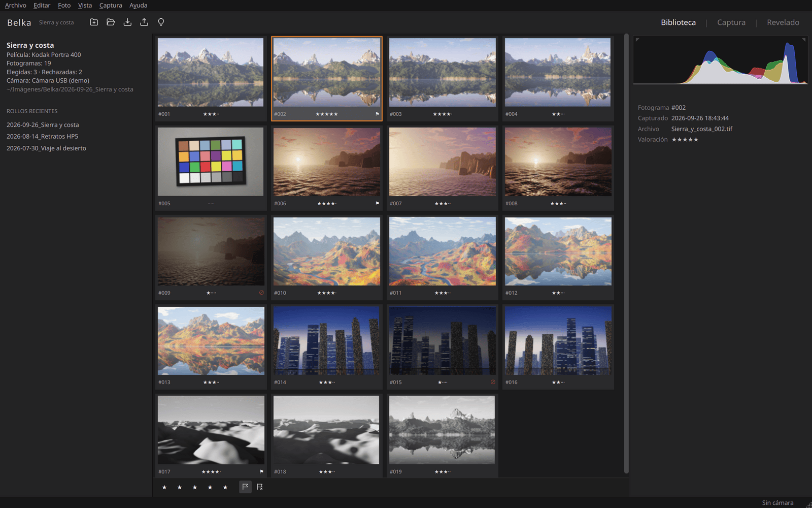Toggle the pick flag button in bottom bar
Image resolution: width=812 pixels, height=508 pixels.
click(x=245, y=487)
